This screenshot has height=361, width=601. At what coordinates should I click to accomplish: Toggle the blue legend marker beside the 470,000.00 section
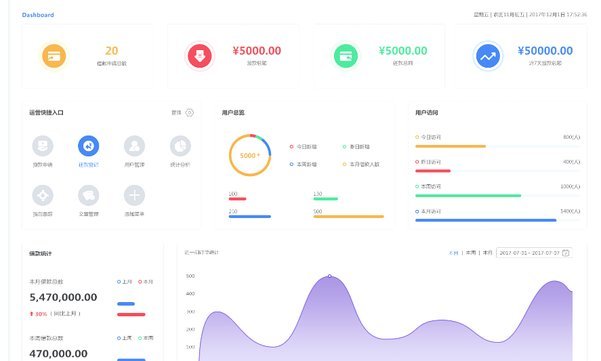click(x=124, y=338)
